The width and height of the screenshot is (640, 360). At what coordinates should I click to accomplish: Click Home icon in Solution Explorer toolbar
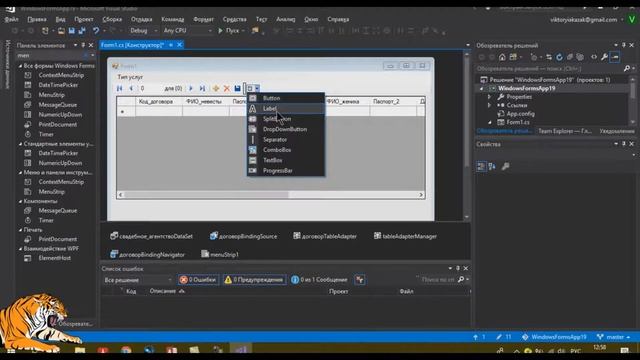[502, 57]
